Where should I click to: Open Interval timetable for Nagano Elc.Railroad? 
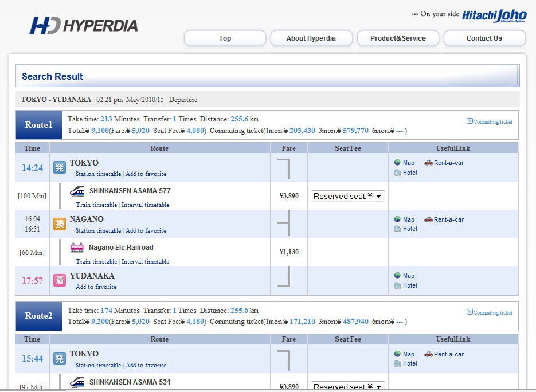click(x=145, y=261)
